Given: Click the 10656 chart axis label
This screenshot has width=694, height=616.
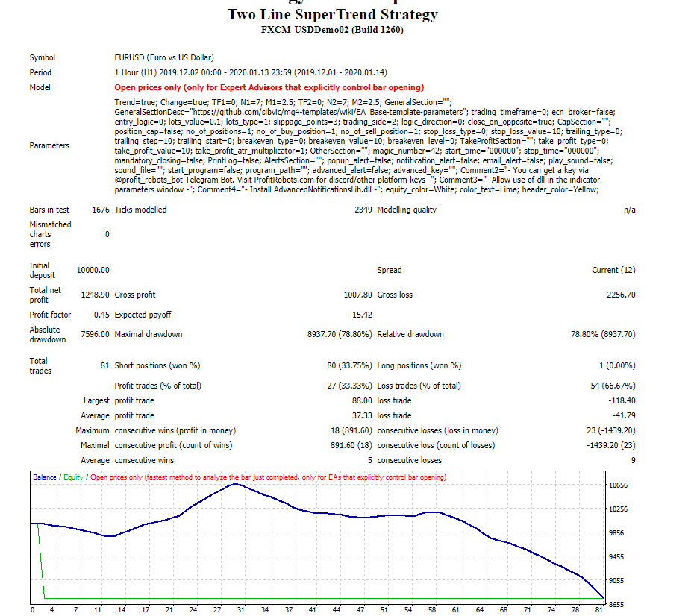Looking at the screenshot, I should pos(619,485).
